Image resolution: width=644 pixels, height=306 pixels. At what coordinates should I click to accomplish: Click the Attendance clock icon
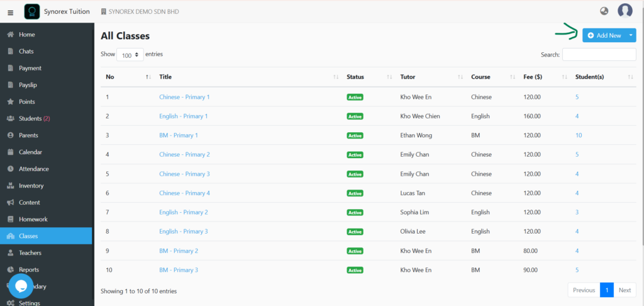pos(11,169)
